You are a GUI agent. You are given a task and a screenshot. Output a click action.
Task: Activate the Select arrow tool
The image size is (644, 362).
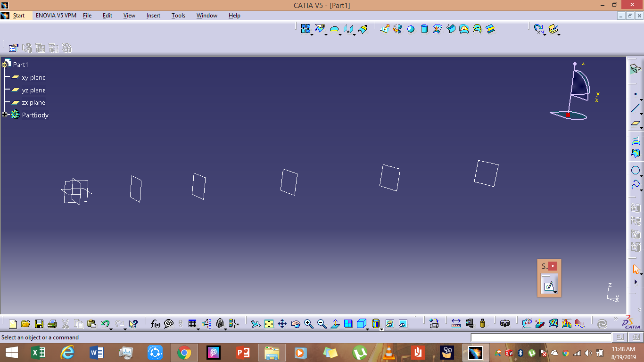(636, 269)
